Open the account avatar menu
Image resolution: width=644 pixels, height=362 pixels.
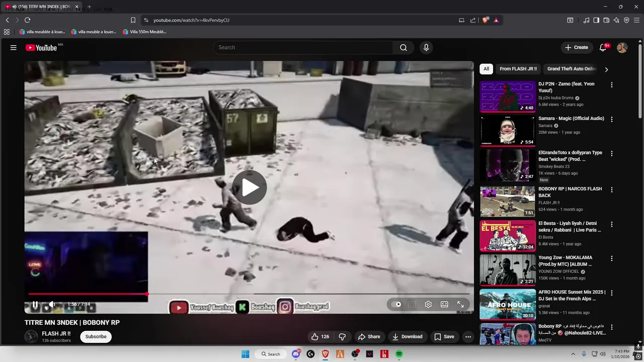tap(622, 47)
